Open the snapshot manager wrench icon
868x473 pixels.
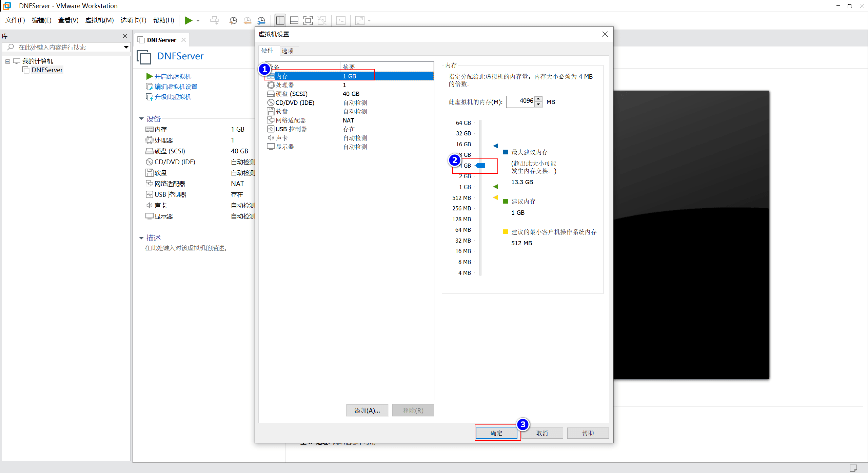261,20
